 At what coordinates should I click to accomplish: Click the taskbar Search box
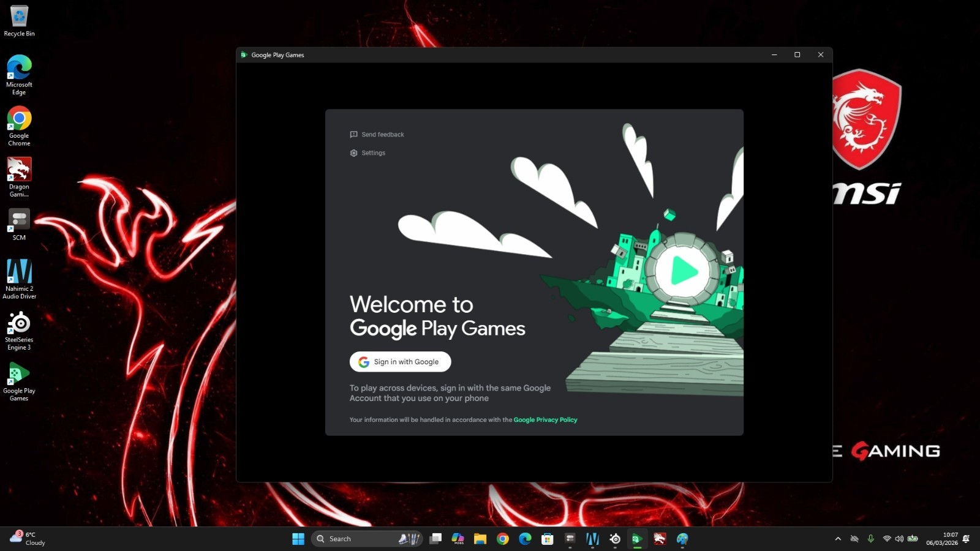367,539
